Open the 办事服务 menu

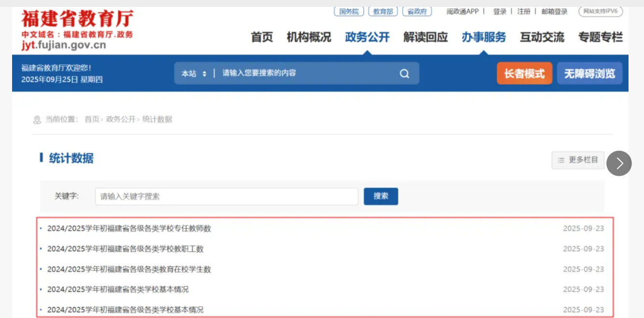483,37
